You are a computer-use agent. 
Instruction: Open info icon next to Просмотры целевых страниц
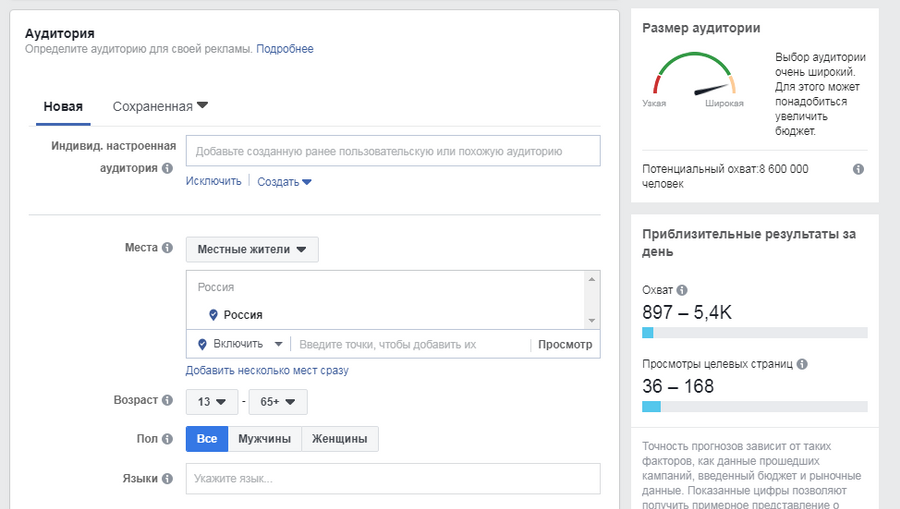[x=802, y=364]
